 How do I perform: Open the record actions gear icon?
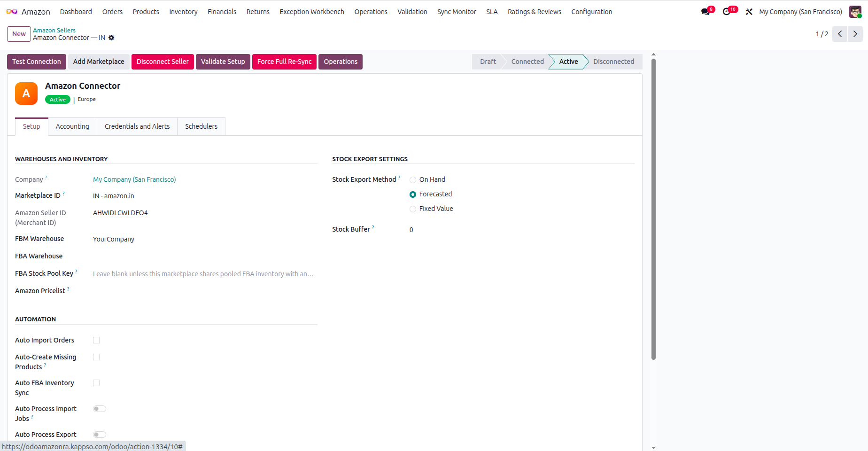point(111,38)
